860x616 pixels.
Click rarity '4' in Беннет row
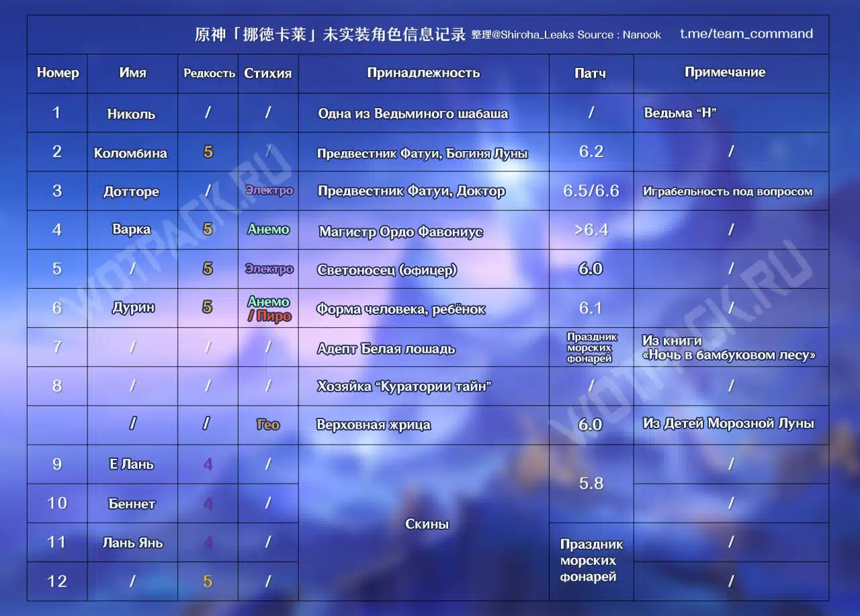[x=208, y=503]
